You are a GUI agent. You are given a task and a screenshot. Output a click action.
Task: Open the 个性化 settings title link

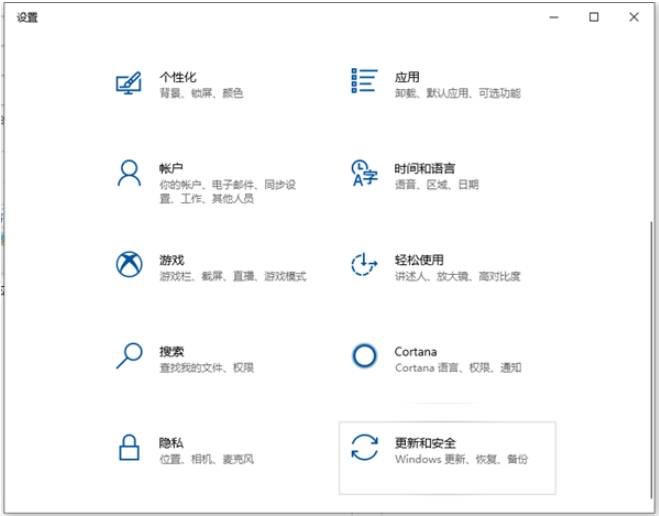(x=177, y=77)
